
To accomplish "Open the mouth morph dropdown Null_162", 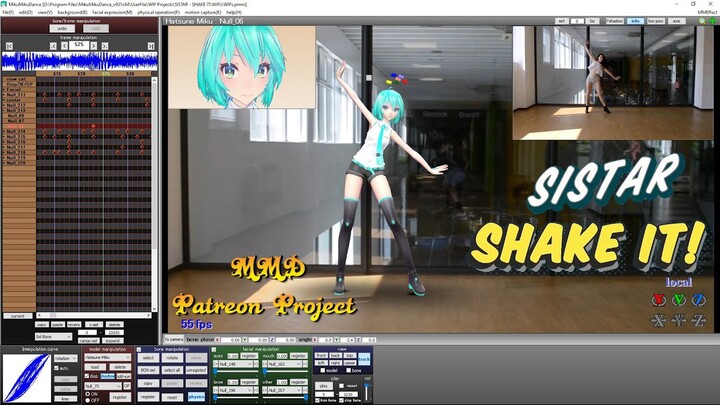I will [x=285, y=364].
